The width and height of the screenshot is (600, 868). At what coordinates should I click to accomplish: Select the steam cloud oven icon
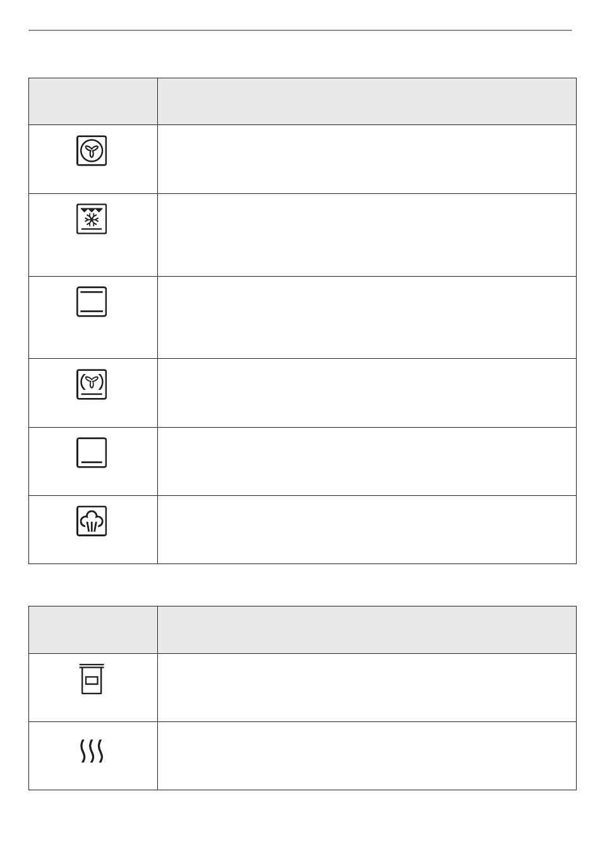pos(92,521)
